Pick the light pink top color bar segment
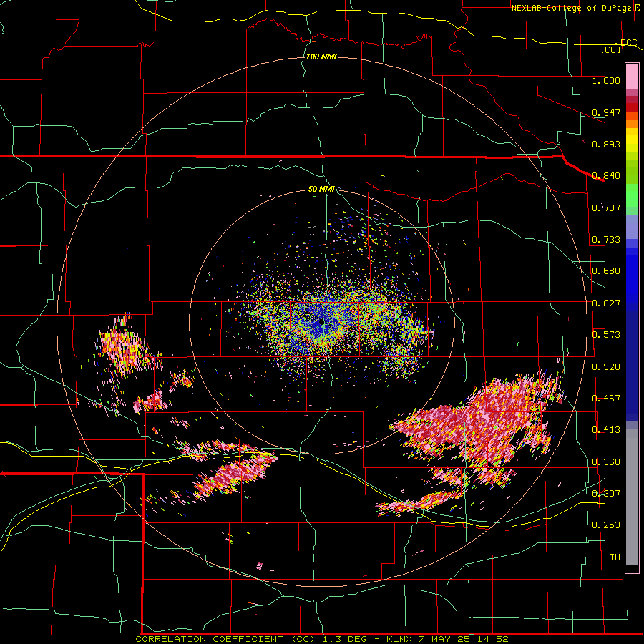644x644 pixels. [x=632, y=77]
